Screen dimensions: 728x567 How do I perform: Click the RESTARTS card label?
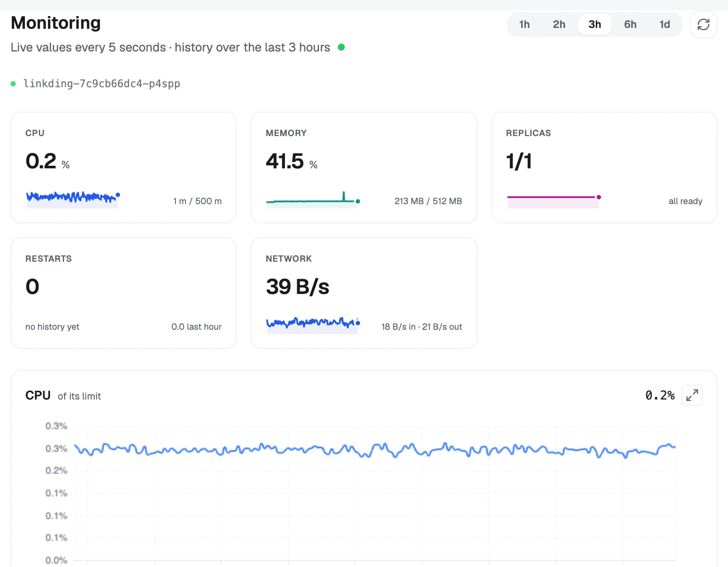coord(48,259)
